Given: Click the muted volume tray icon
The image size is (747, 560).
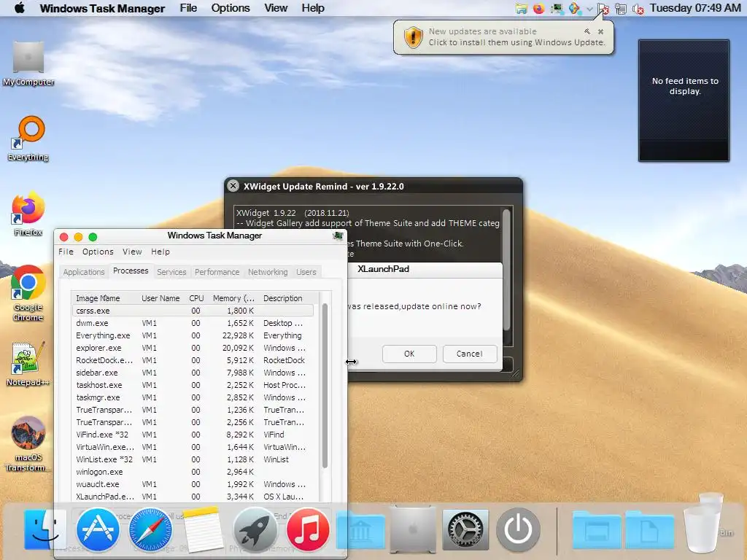Looking at the screenshot, I should tap(638, 9).
